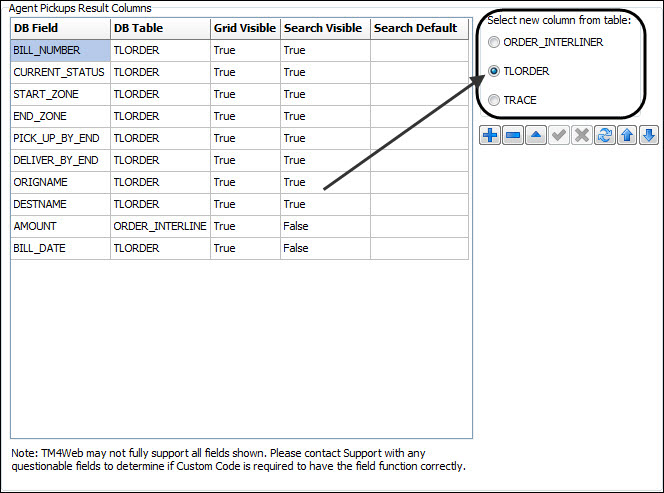664x493 pixels.
Task: Click the DB Table column header
Action: pos(160,28)
